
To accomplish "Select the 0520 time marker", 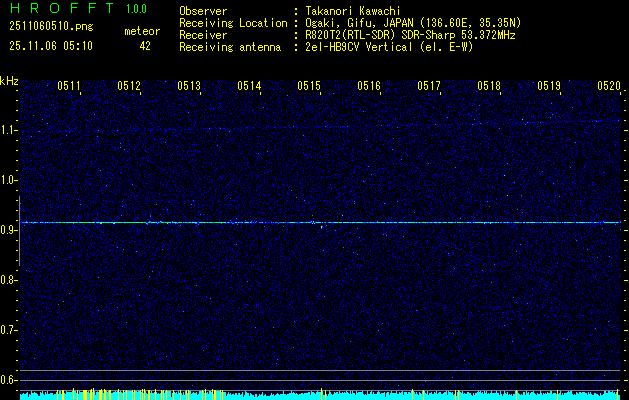I will (x=609, y=86).
